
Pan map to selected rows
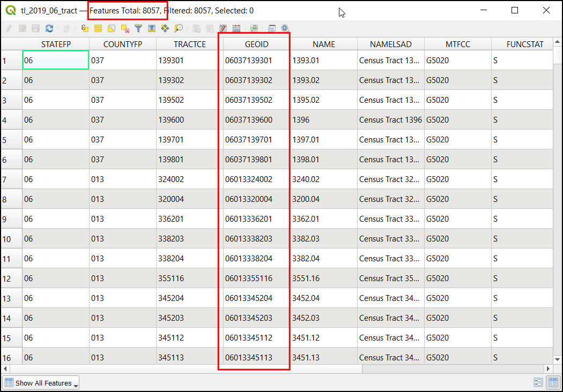[x=165, y=29]
